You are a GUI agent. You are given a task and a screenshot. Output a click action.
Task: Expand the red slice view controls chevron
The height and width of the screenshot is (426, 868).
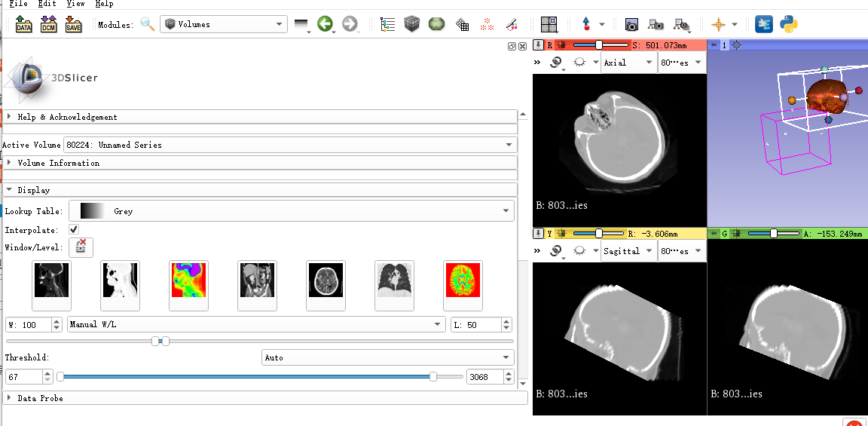coord(537,63)
